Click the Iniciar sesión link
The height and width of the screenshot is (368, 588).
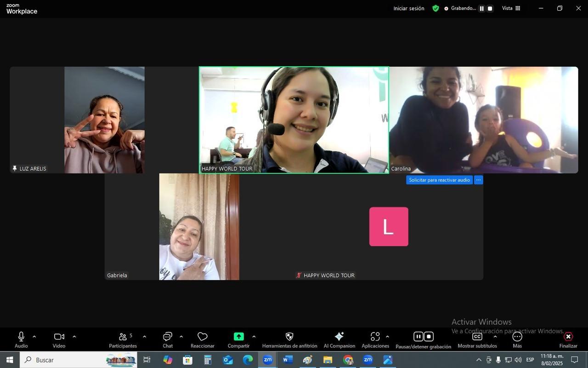(409, 8)
